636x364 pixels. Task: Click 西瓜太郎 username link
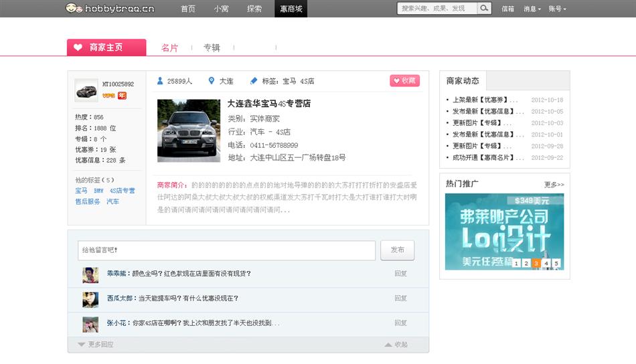[x=120, y=298]
